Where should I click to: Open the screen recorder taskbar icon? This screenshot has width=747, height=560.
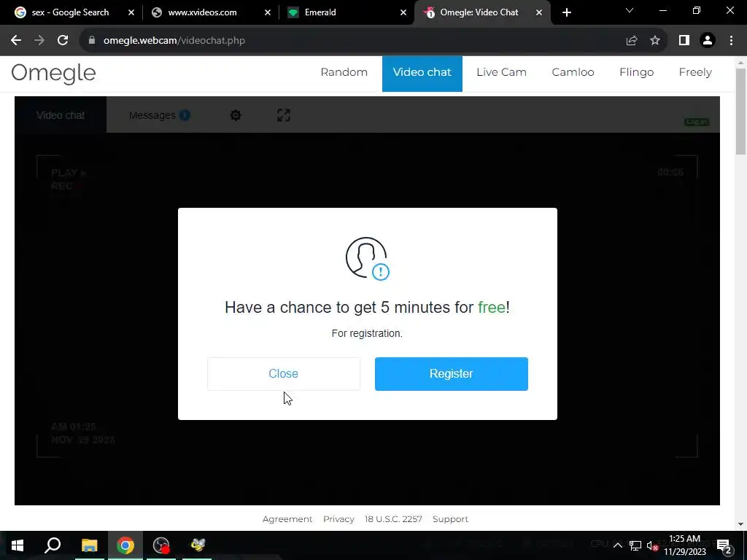(161, 545)
